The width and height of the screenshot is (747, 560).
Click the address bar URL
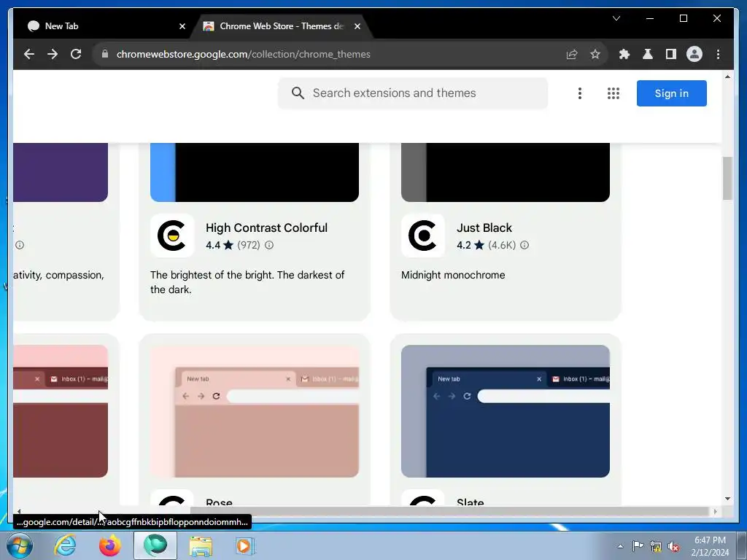[243, 54]
